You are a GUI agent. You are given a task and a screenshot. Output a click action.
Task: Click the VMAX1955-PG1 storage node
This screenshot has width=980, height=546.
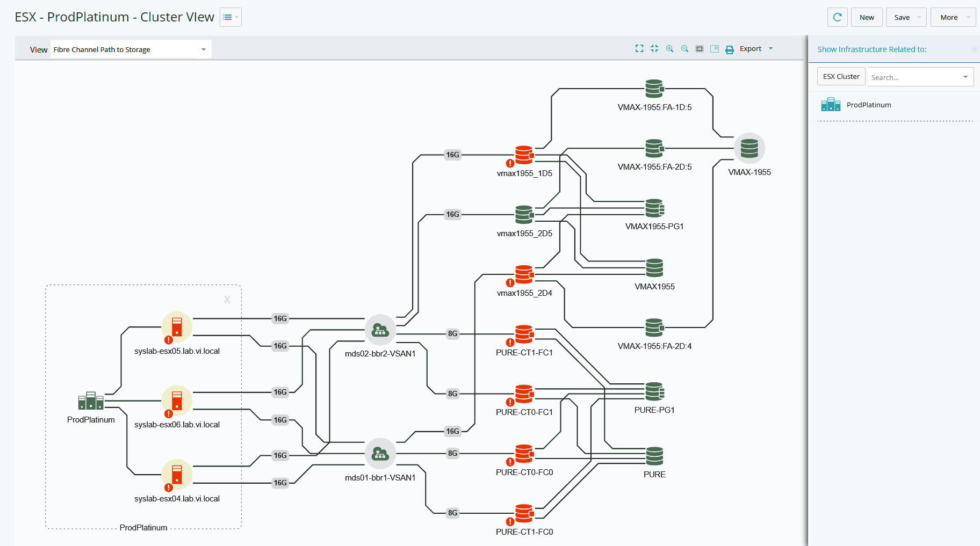[654, 208]
